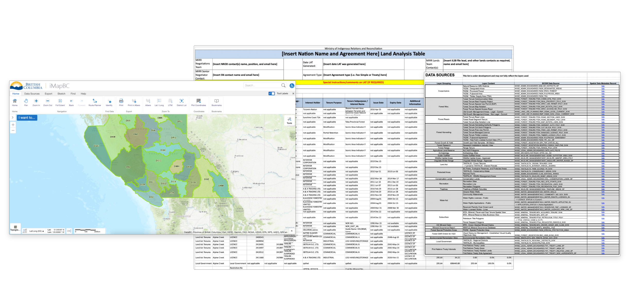Click the map zoom out minus button
644x290 pixels.
[x=13, y=131]
